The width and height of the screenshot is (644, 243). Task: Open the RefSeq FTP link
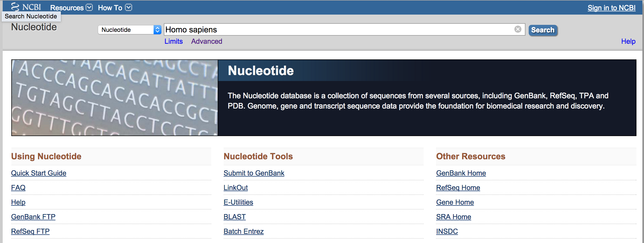(x=30, y=231)
